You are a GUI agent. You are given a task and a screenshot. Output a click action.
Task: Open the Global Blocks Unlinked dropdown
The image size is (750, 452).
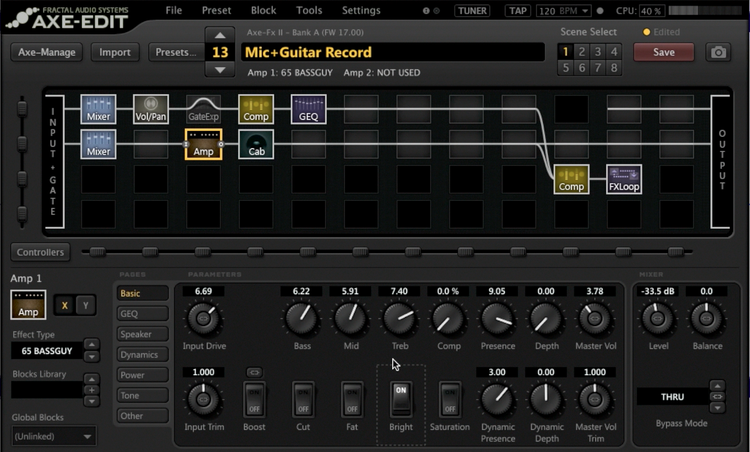pyautogui.click(x=54, y=436)
